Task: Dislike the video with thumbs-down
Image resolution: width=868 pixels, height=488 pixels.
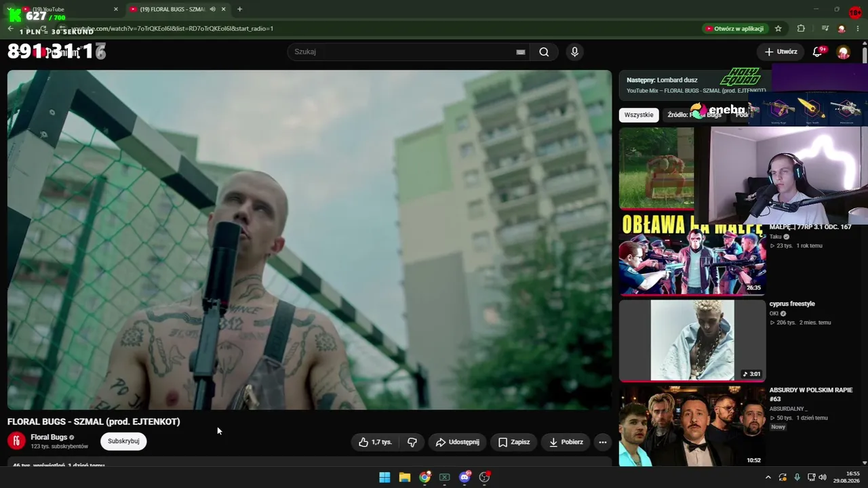Action: pos(412,442)
